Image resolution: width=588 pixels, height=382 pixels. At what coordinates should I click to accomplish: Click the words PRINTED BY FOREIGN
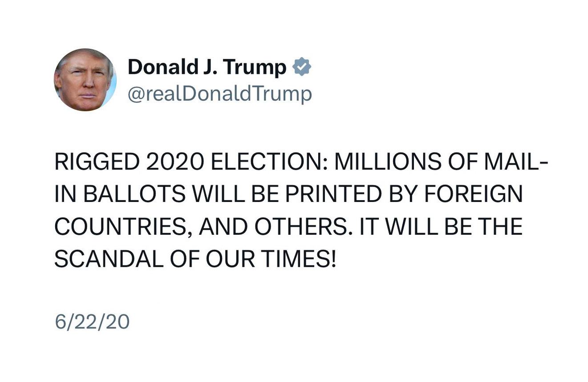404,194
